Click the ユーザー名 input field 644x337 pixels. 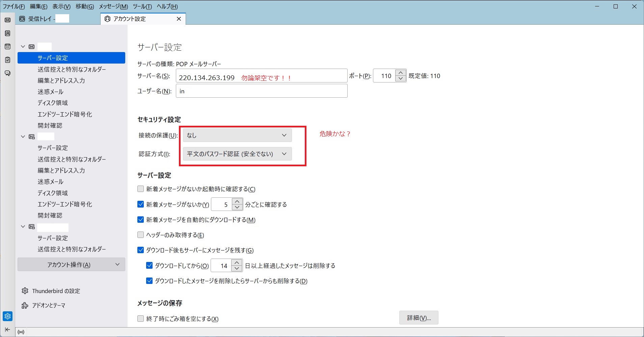pos(262,91)
